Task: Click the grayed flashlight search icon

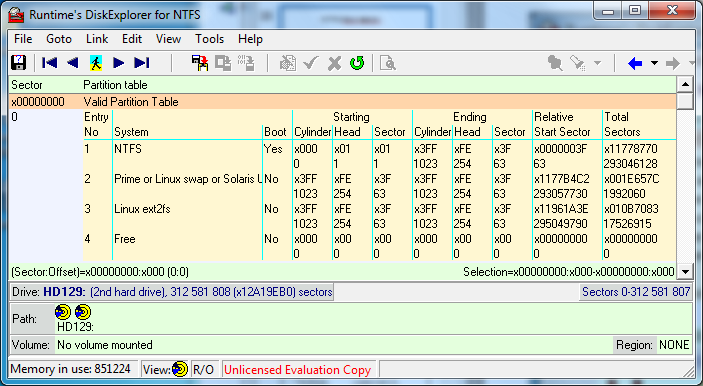Action: pos(578,63)
